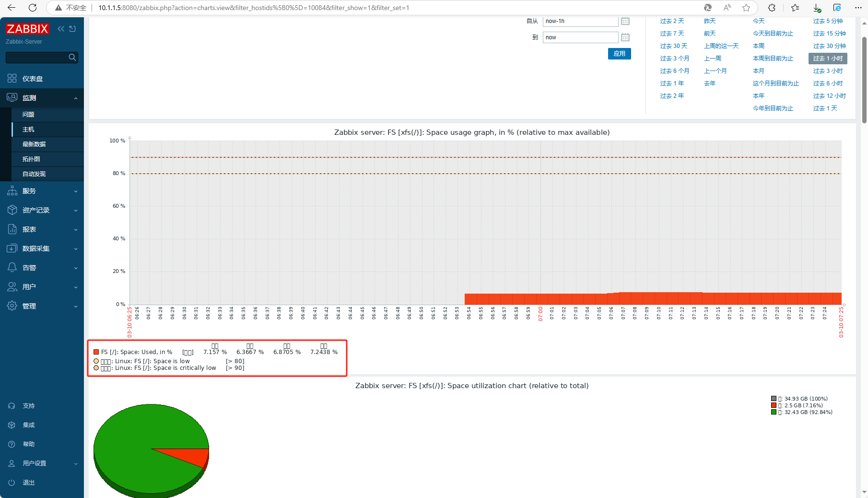Expand the 用户设置 menu chevron
868x498 pixels.
76,464
